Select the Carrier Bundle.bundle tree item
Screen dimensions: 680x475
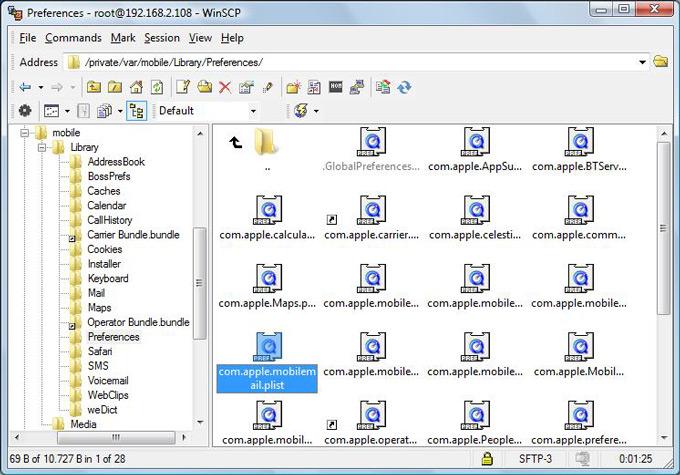click(x=133, y=235)
